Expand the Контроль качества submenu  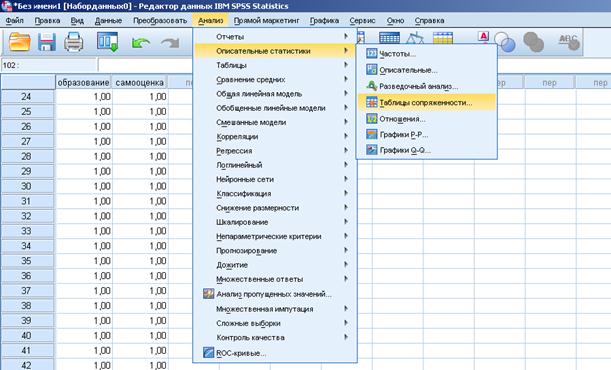275,338
